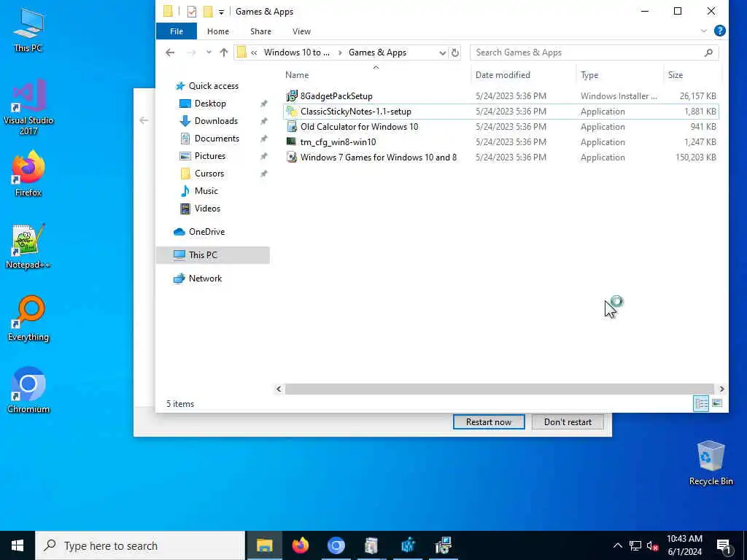747x560 pixels.
Task: Show hidden tray icons chevron
Action: (617, 545)
